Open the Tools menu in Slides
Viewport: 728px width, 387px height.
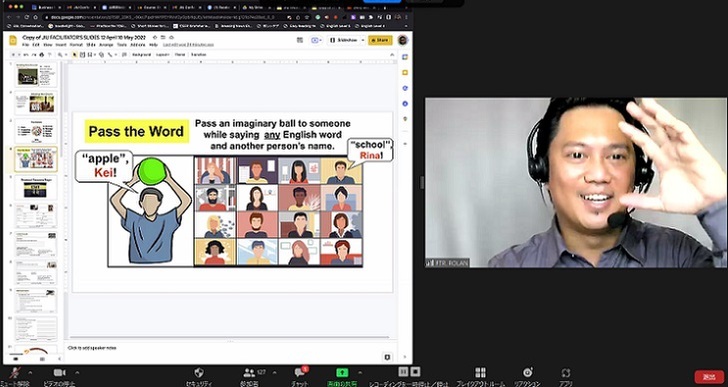click(x=122, y=45)
